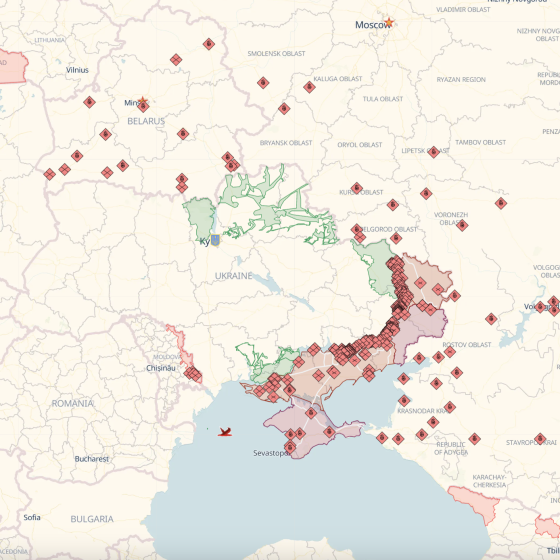Select the RYAZAN REGION label

pos(461,80)
